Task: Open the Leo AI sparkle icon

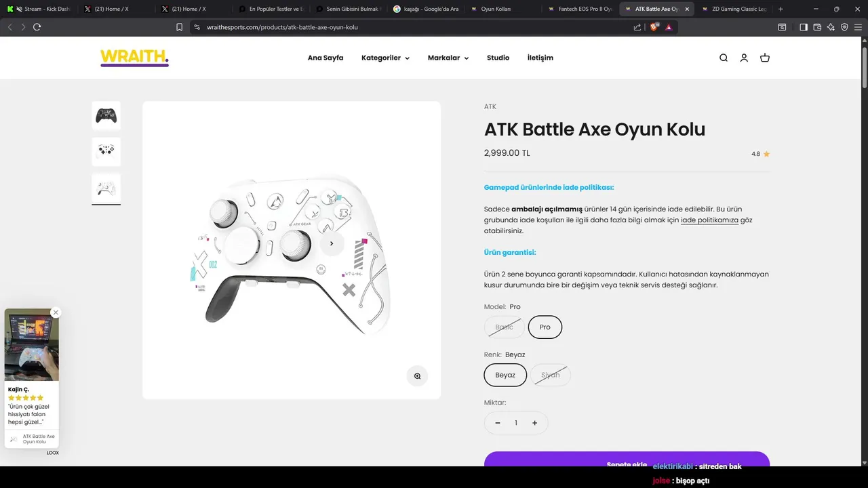Action: point(831,27)
